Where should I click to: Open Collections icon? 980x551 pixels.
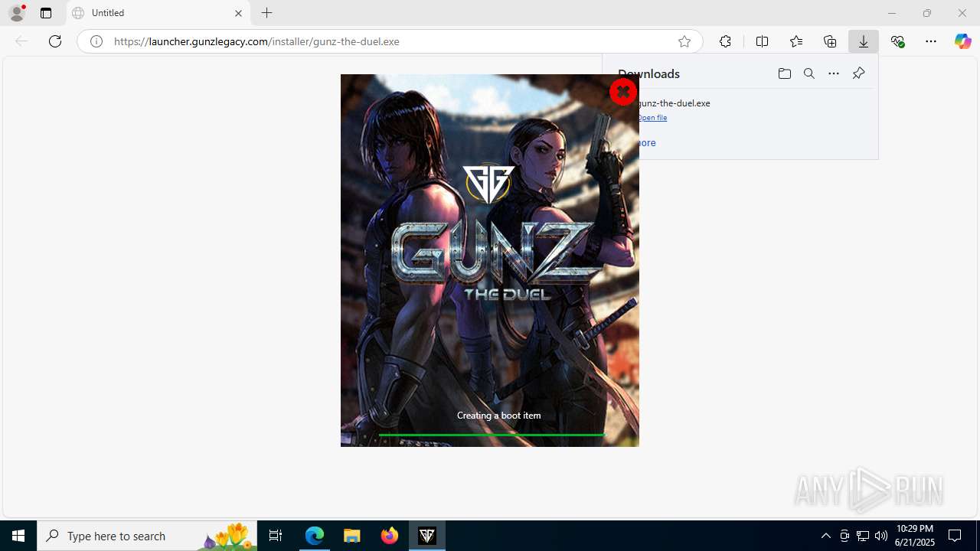pos(830,41)
